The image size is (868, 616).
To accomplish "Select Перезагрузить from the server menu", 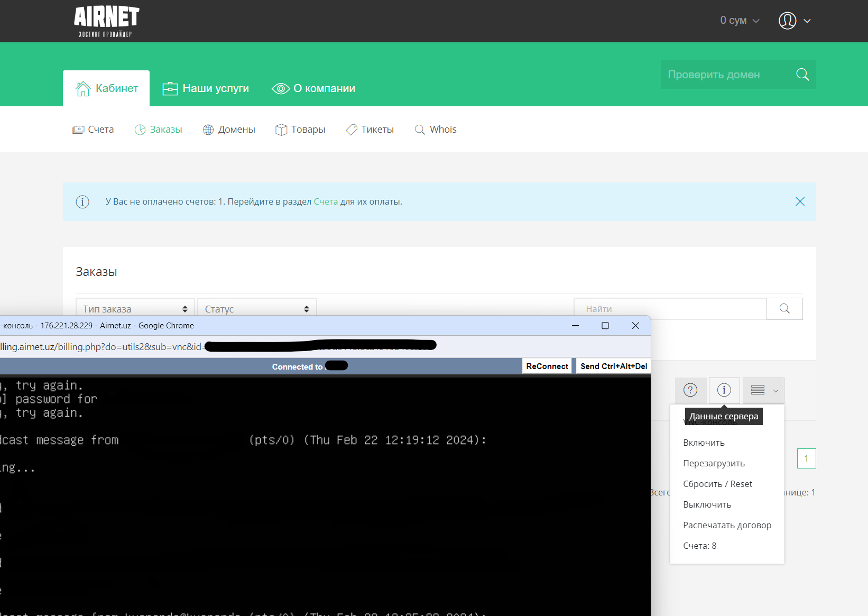I will pyautogui.click(x=714, y=463).
